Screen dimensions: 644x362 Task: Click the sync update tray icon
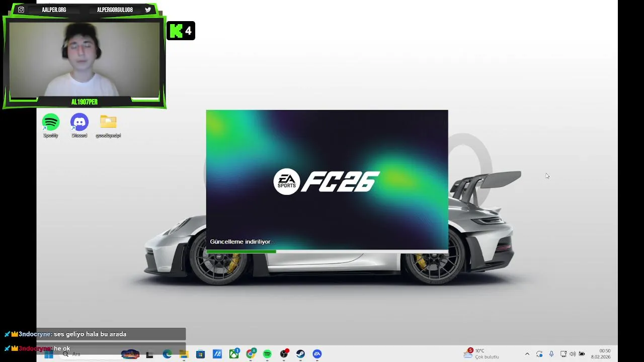(539, 354)
